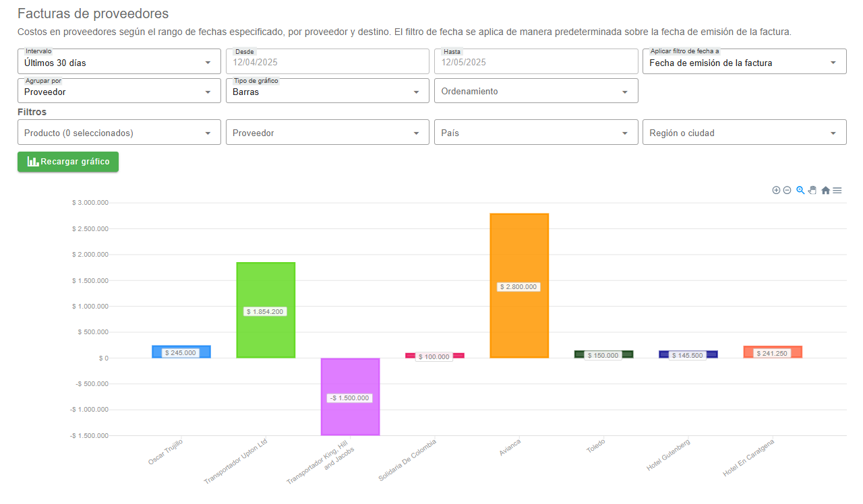Click the Hasta date field

click(x=535, y=63)
